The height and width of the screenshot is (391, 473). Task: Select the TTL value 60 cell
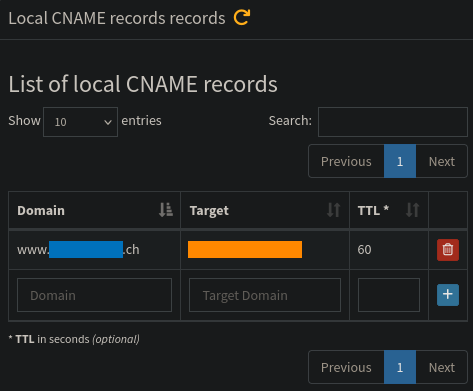pos(389,250)
